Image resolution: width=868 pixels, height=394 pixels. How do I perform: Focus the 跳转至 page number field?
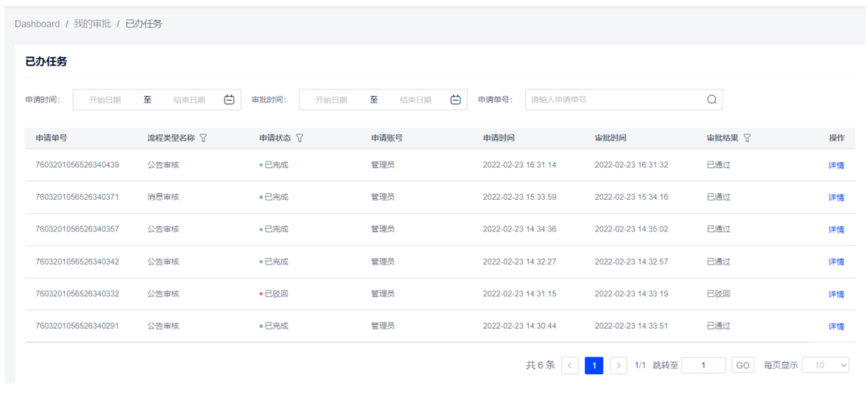click(x=703, y=365)
